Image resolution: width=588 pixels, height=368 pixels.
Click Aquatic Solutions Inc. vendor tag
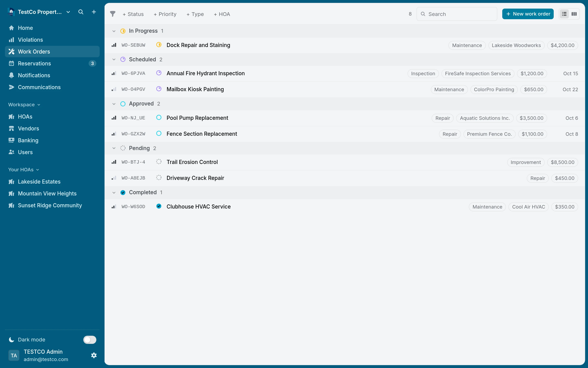(x=485, y=118)
